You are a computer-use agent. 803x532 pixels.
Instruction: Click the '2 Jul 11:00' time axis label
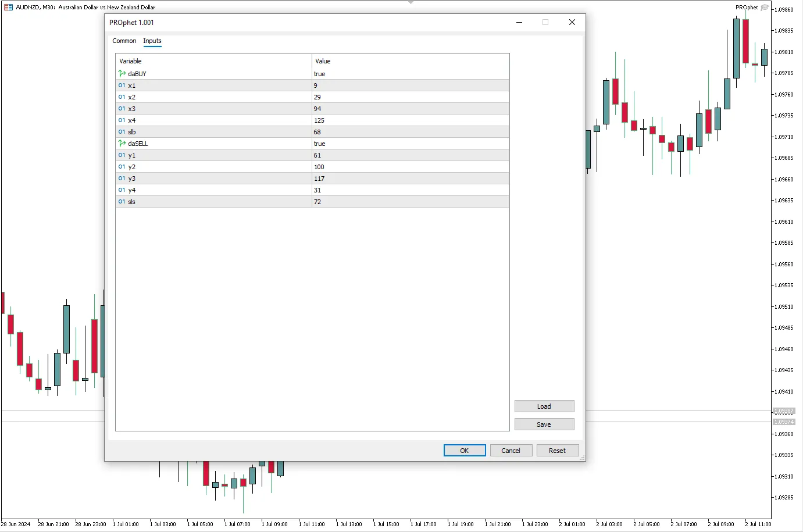758,524
